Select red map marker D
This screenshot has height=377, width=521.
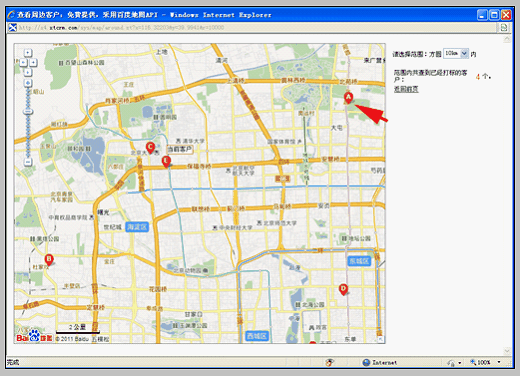pyautogui.click(x=343, y=289)
